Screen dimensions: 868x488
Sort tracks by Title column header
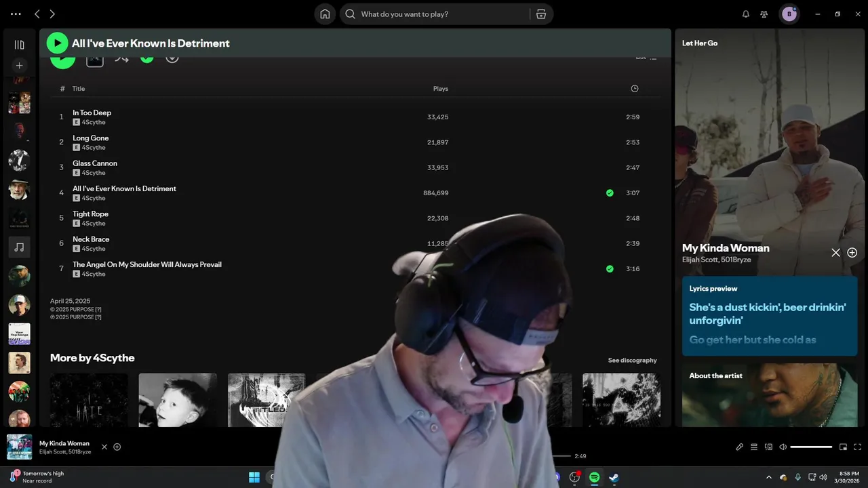click(79, 89)
